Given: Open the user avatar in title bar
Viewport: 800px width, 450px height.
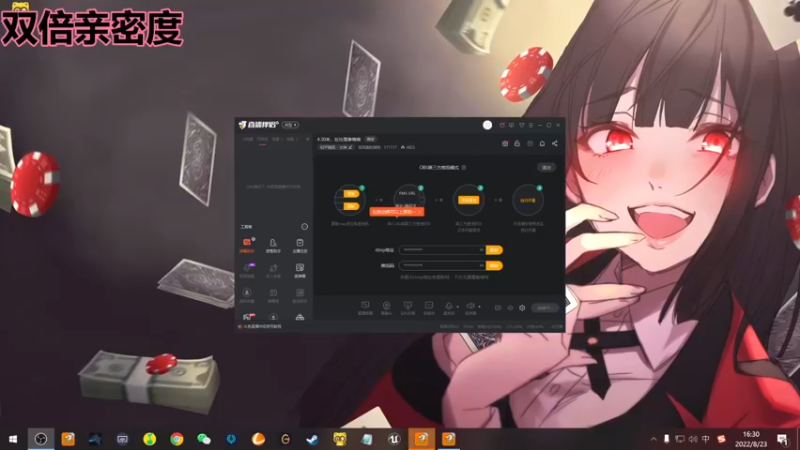Looking at the screenshot, I should pyautogui.click(x=487, y=125).
